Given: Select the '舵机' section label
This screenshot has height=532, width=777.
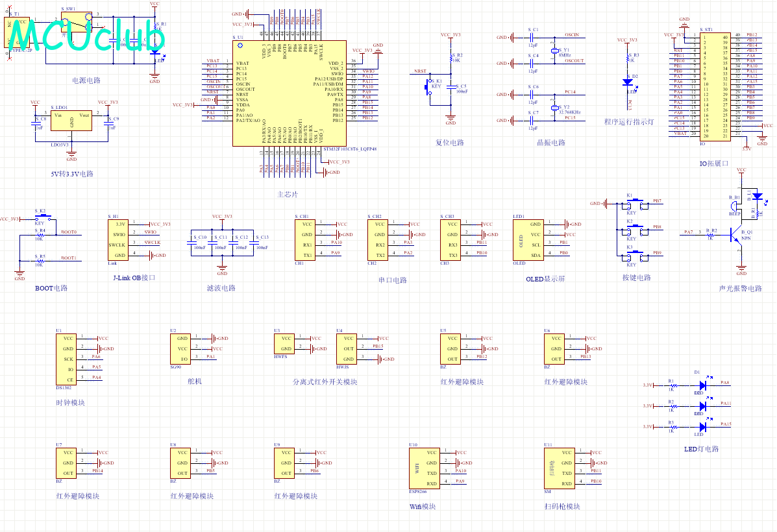Looking at the screenshot, I should click(195, 381).
